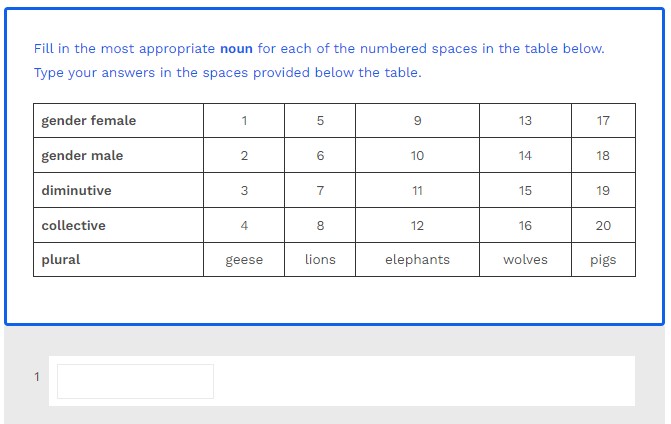
Task: Click the 'diminutive' row header cell
Action: tap(118, 191)
